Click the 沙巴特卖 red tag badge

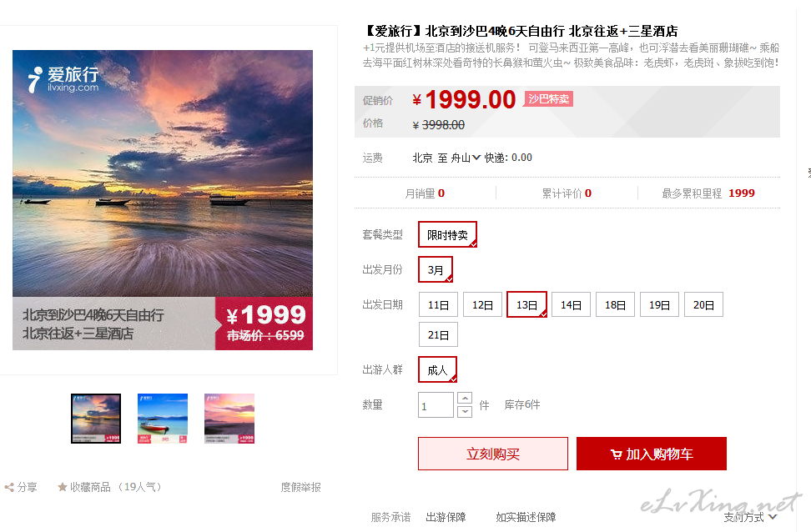point(549,98)
